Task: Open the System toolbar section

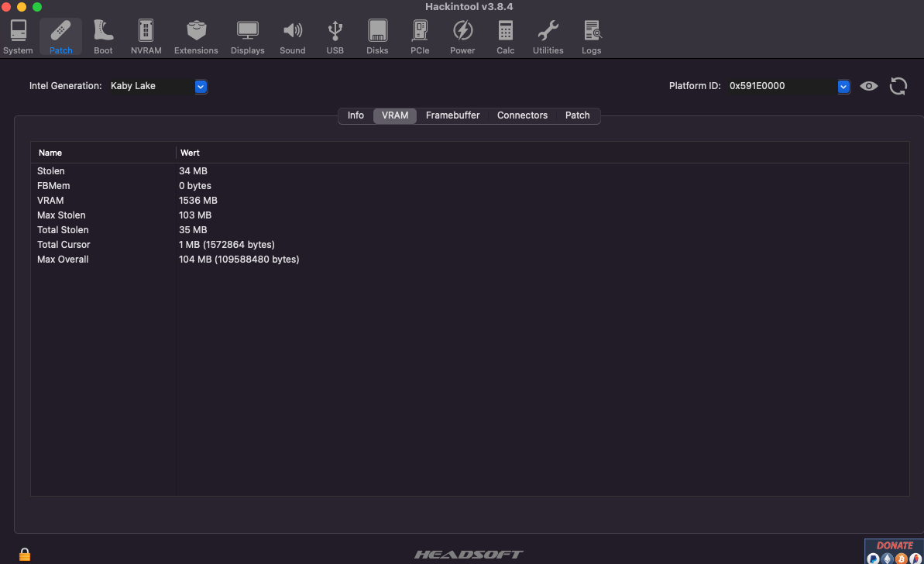Action: coord(18,37)
